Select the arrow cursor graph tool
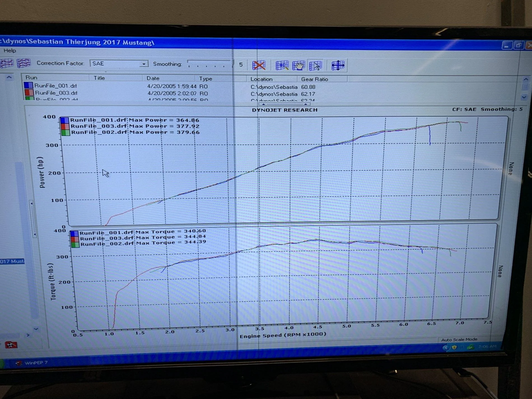Screen dimensions: 532x399 (x=316, y=66)
